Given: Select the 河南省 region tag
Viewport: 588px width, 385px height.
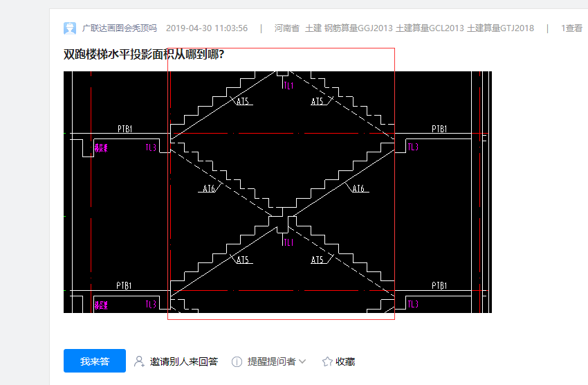Looking at the screenshot, I should 287,28.
